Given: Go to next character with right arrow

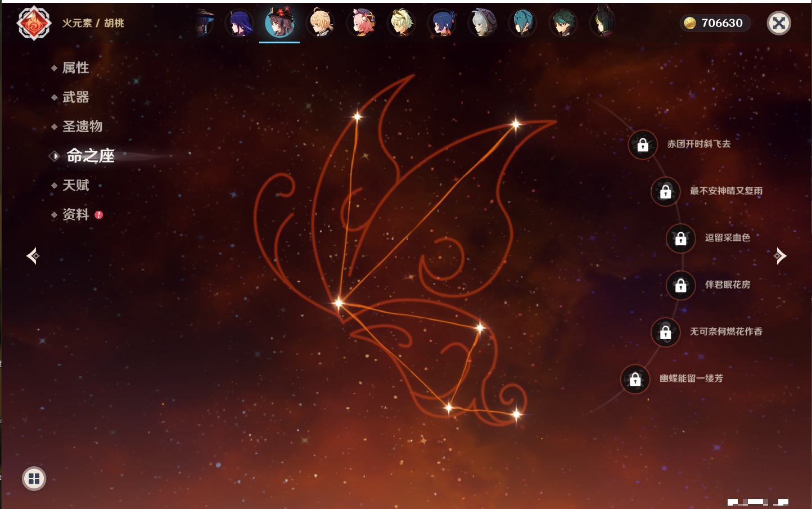Looking at the screenshot, I should coord(779,256).
